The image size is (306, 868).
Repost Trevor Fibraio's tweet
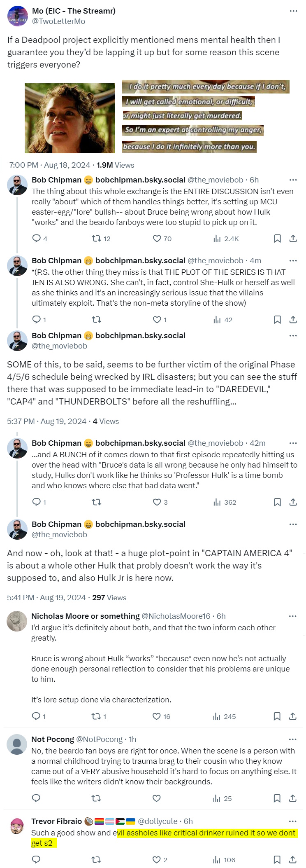tap(96, 860)
